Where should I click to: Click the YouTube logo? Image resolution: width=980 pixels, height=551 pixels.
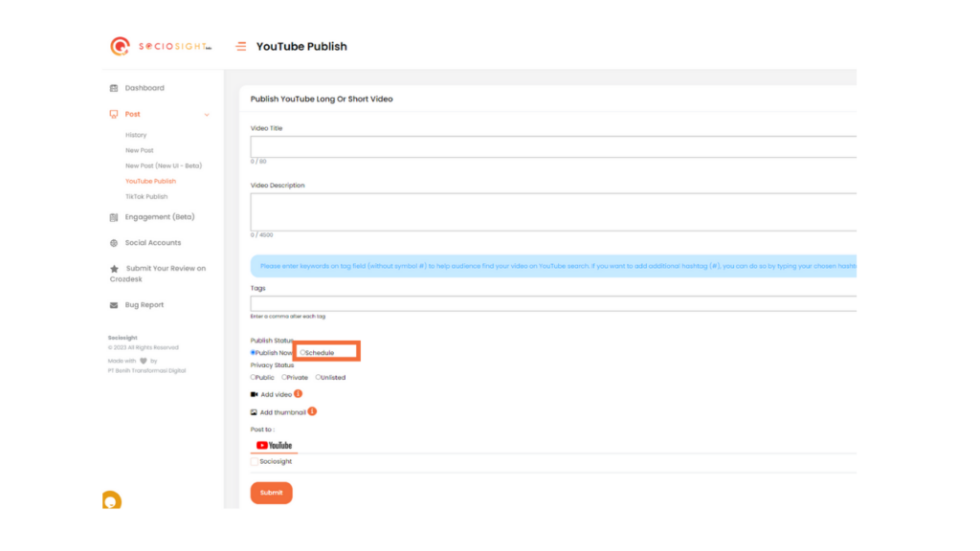click(275, 446)
